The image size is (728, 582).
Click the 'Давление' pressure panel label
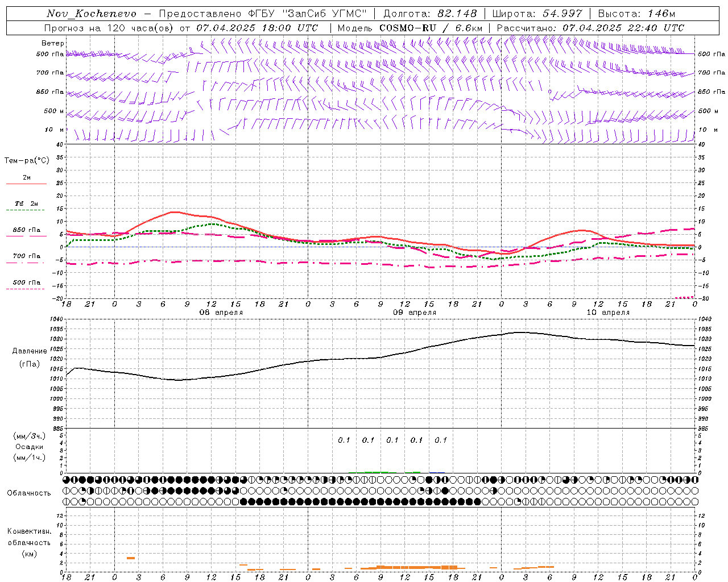coord(30,351)
